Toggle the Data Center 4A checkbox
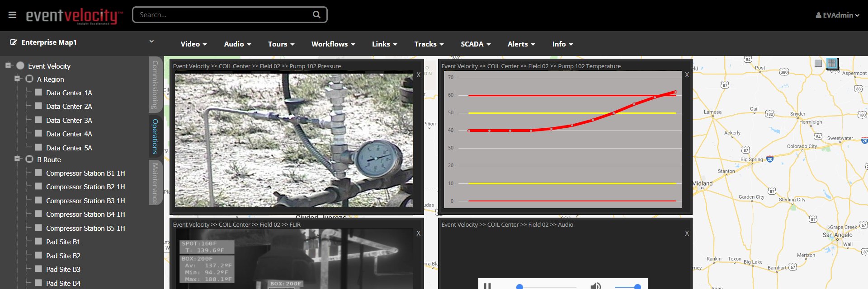868x289 pixels. 38,133
